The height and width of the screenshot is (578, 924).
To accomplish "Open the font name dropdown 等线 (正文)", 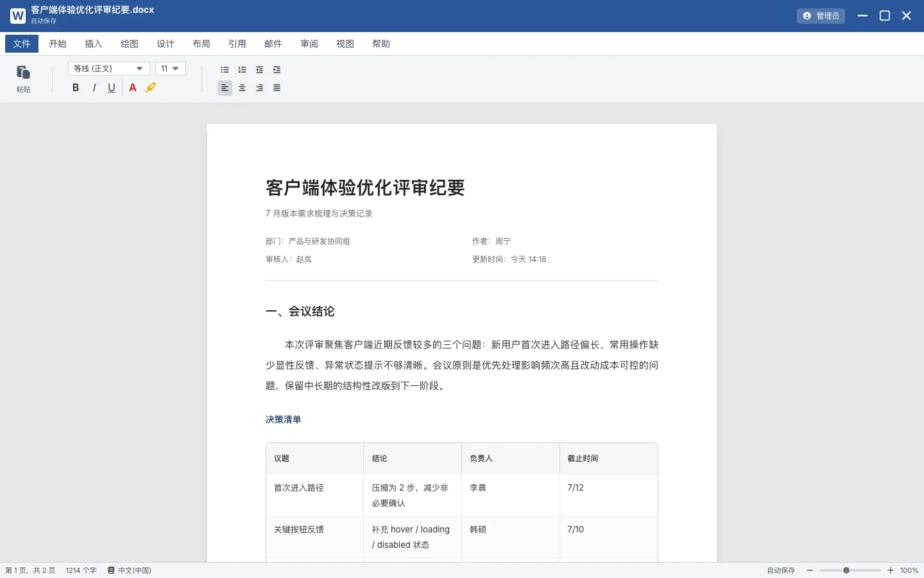I will 109,69.
